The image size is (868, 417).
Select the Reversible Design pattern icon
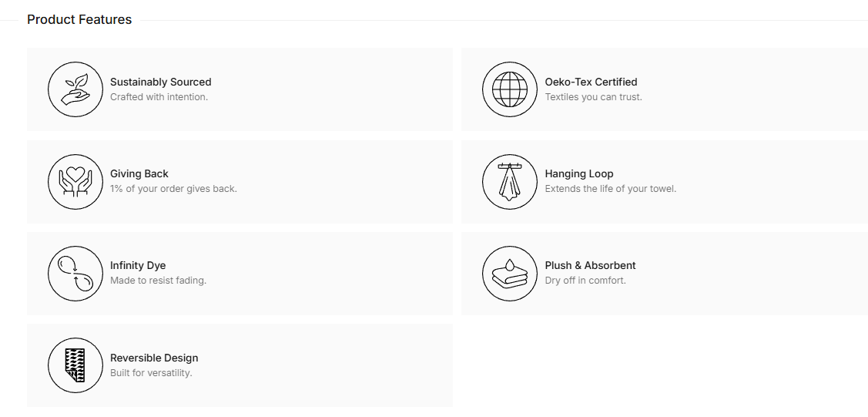(75, 365)
